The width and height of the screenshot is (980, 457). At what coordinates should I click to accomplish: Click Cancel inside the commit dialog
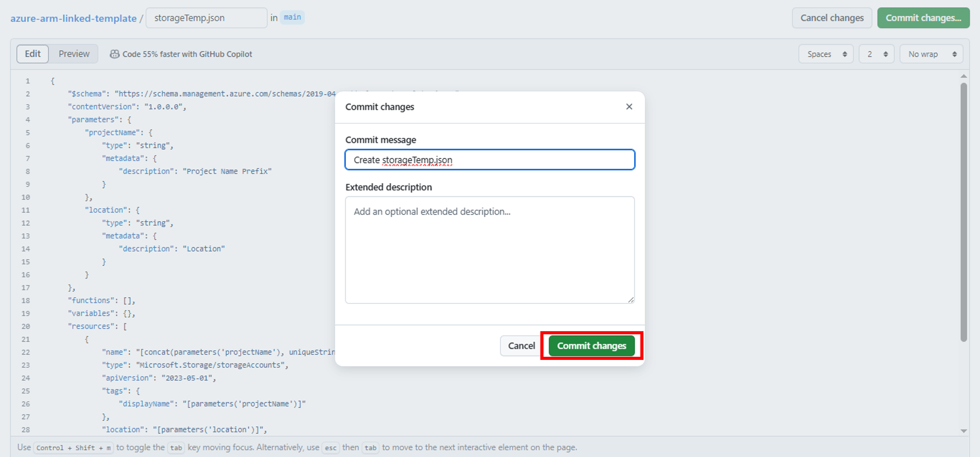(x=521, y=345)
